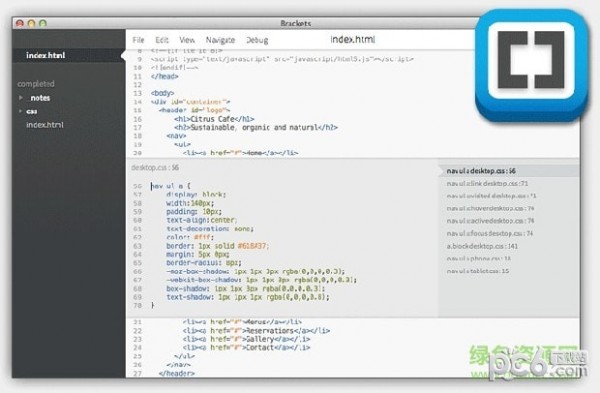Open the Navigate menu

[220, 40]
